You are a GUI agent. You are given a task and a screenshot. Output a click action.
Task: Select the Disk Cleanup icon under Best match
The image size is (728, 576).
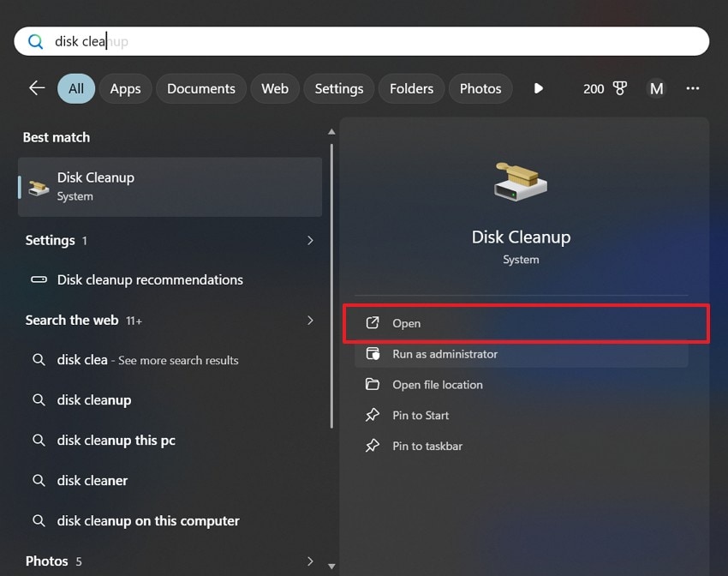(38, 186)
